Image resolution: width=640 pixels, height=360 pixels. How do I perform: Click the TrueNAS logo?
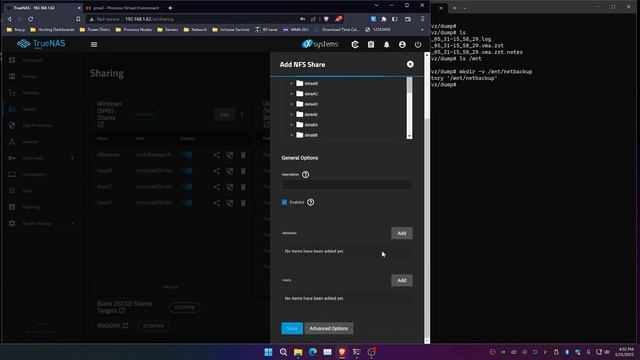click(x=41, y=44)
